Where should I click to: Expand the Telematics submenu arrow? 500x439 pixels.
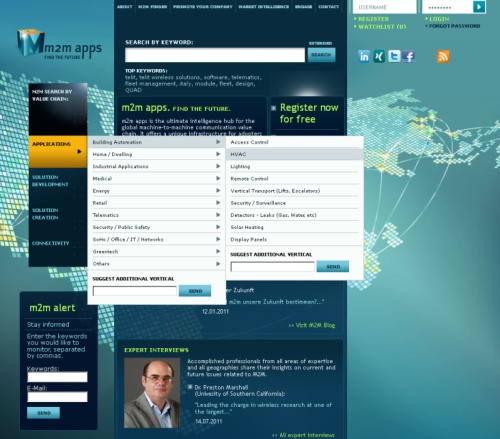218,215
